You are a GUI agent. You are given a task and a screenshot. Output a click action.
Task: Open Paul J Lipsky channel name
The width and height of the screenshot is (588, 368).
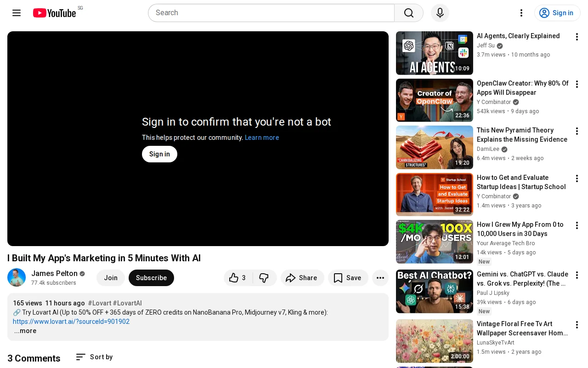tap(493, 293)
